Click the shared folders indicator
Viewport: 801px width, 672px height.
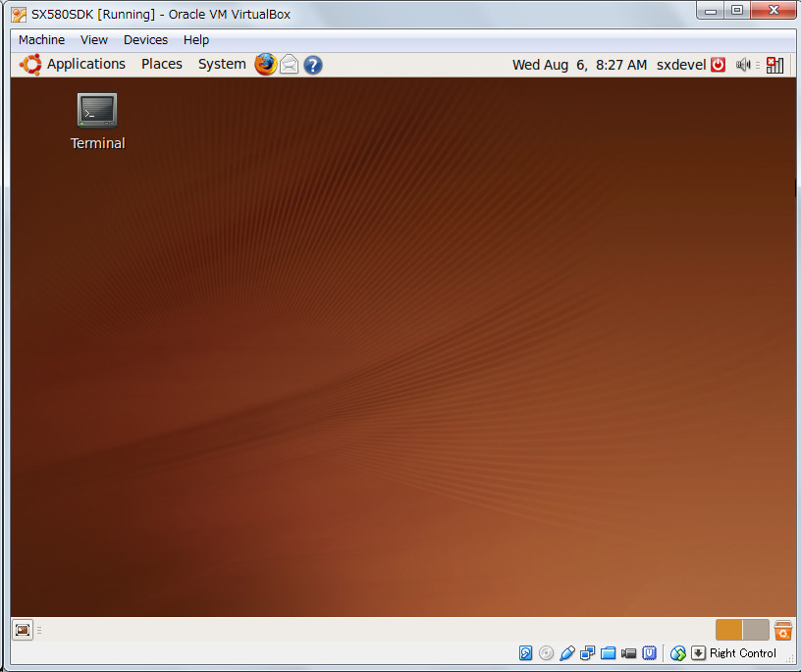point(608,653)
